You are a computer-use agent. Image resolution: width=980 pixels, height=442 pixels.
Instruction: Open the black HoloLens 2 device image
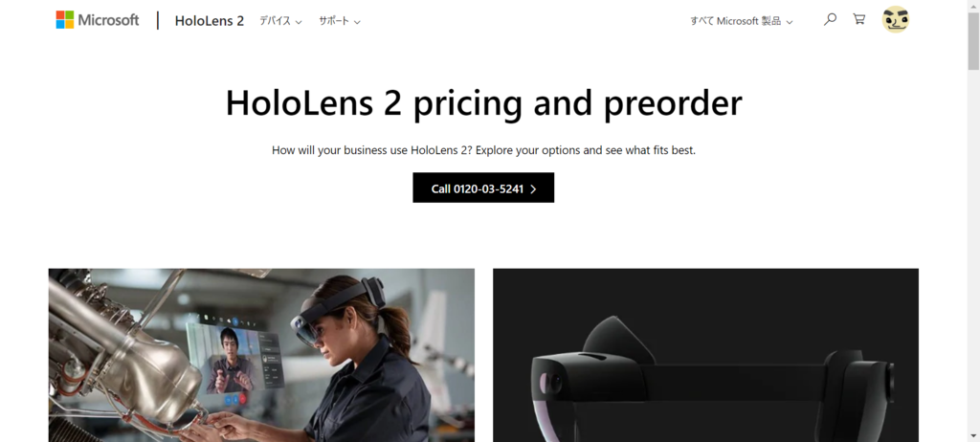705,355
